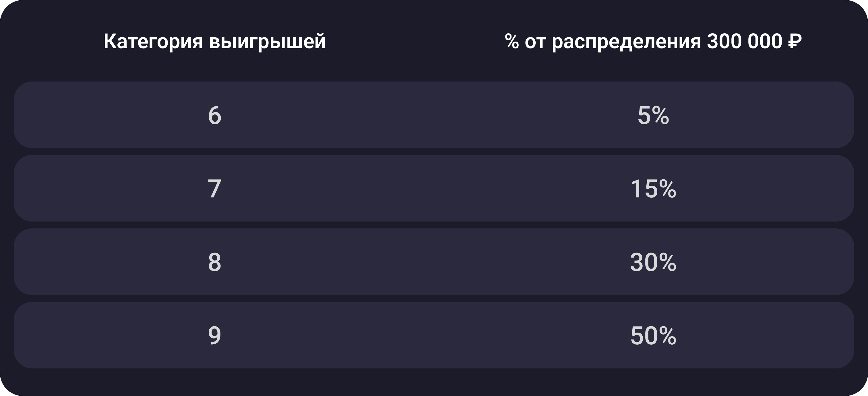Image resolution: width=868 pixels, height=396 pixels.
Task: Click the word "от" in header
Action: point(535,43)
